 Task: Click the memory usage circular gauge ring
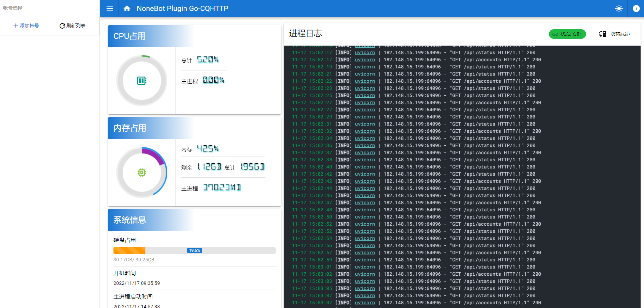[x=142, y=173]
